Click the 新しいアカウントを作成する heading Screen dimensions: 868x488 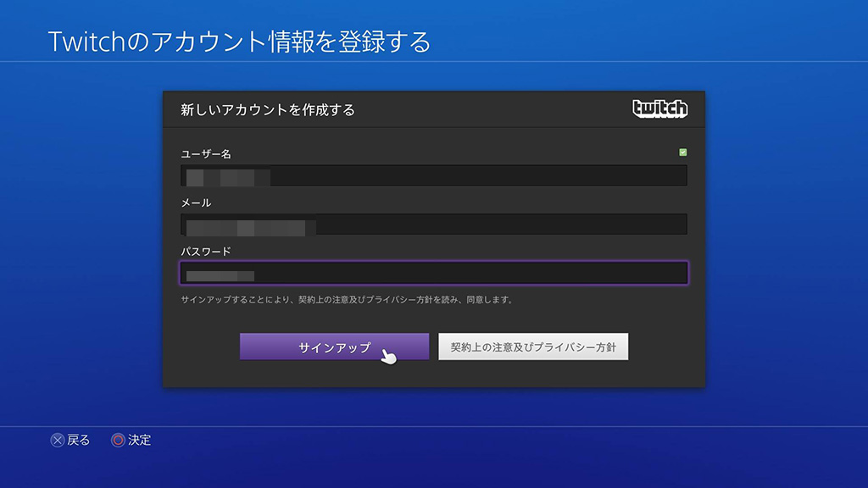[x=267, y=110]
